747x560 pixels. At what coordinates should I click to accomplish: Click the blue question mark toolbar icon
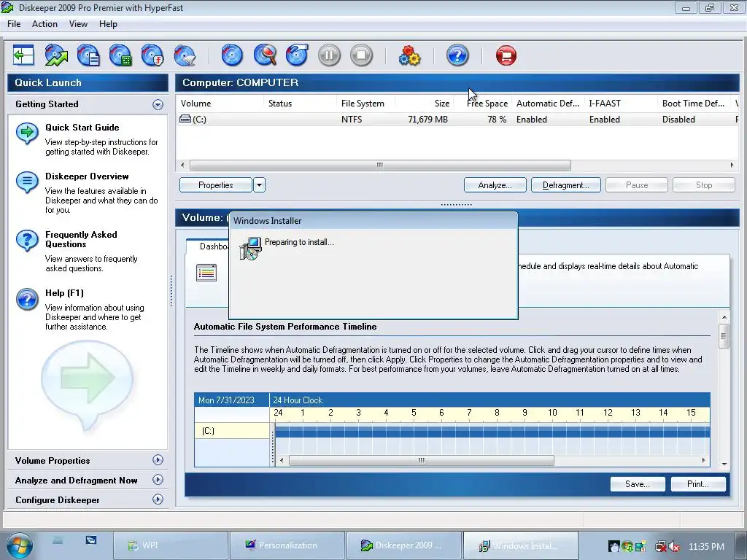[x=457, y=55]
